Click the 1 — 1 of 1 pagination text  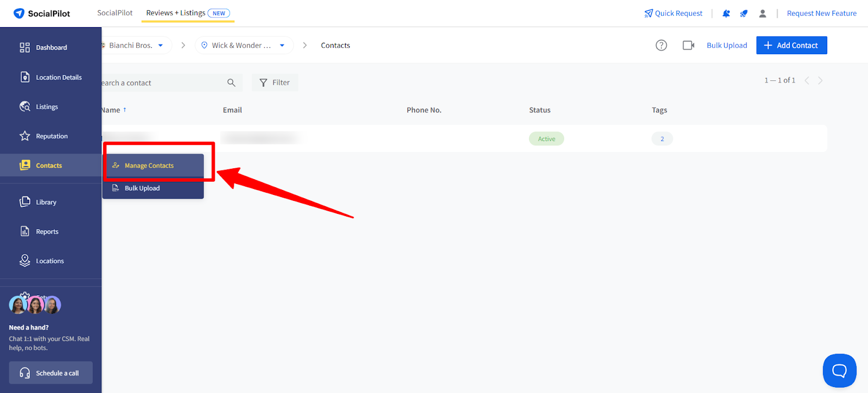pyautogui.click(x=780, y=80)
